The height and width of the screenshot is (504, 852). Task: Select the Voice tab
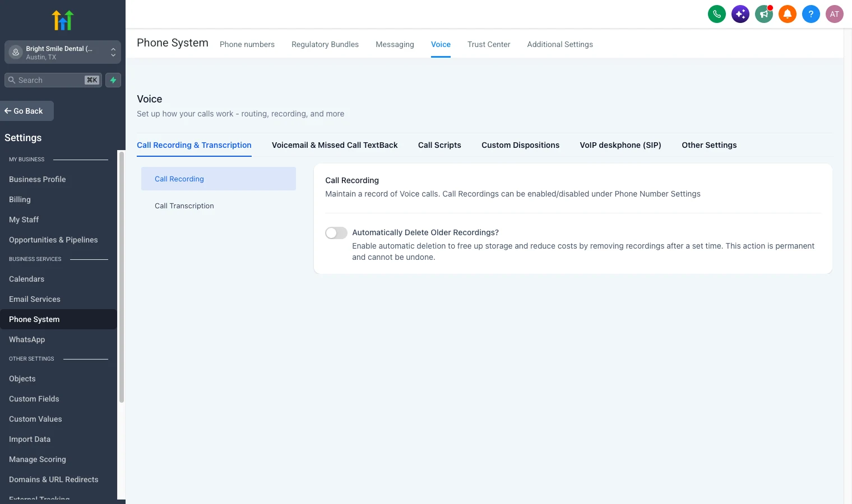(441, 44)
